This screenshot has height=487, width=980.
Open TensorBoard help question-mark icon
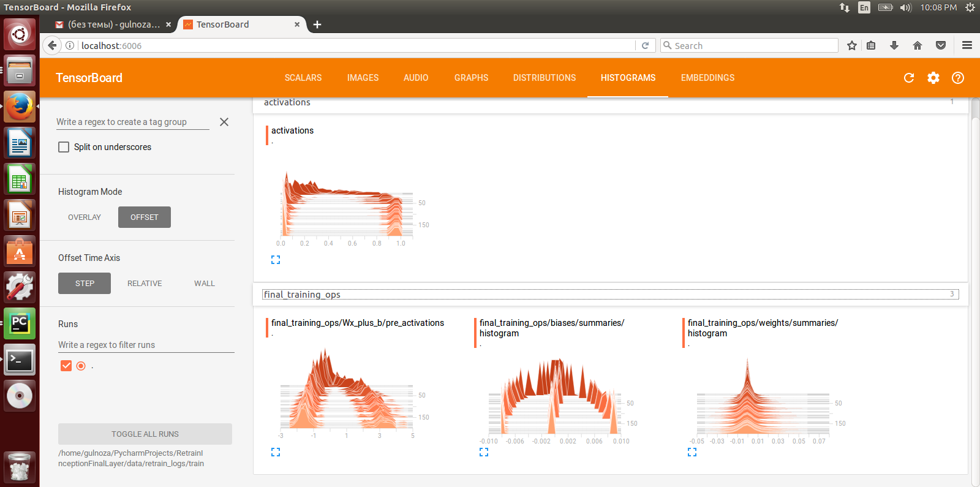(x=958, y=78)
